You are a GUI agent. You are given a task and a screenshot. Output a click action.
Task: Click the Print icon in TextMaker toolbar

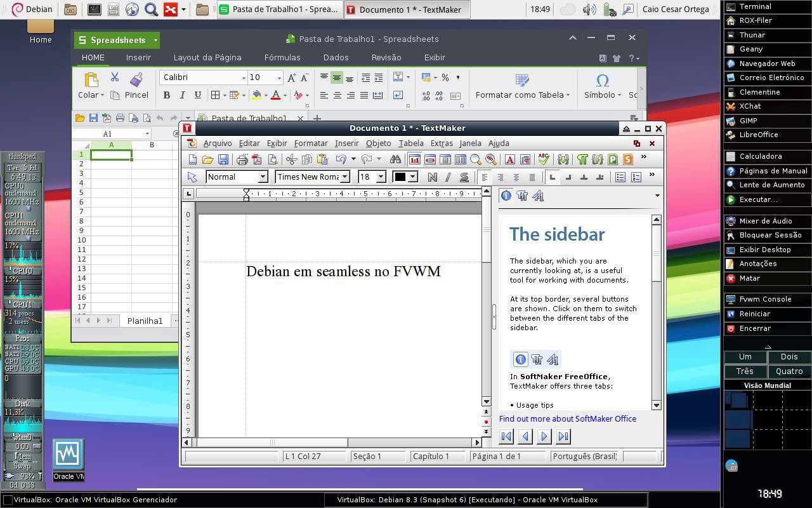(x=242, y=159)
